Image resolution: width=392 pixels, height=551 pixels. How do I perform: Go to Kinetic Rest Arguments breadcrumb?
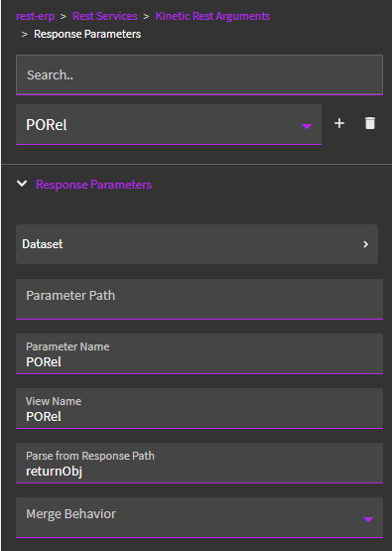212,16
